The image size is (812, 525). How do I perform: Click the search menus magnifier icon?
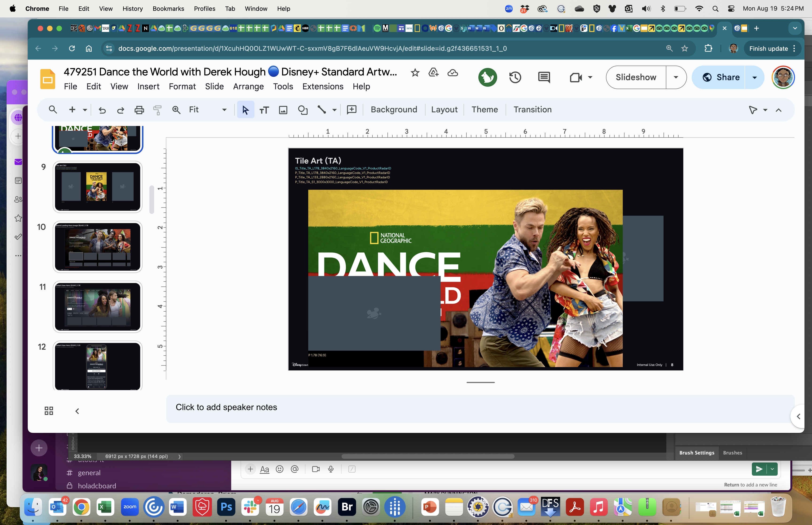click(x=53, y=110)
